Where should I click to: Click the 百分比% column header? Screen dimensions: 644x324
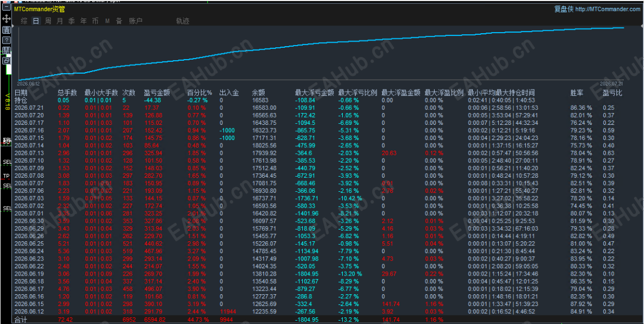(200, 93)
